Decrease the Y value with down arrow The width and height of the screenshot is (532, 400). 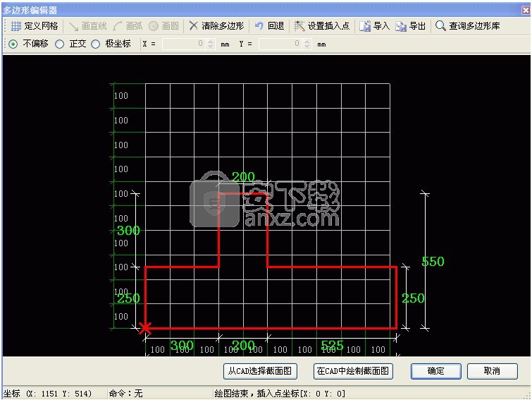(307, 47)
